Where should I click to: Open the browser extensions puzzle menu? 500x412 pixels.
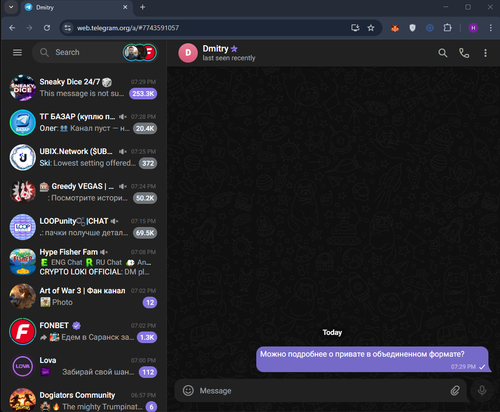pos(447,28)
